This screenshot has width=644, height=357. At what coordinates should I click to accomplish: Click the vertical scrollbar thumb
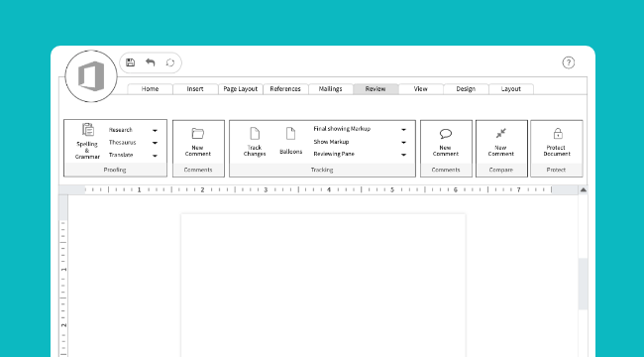tap(583, 284)
